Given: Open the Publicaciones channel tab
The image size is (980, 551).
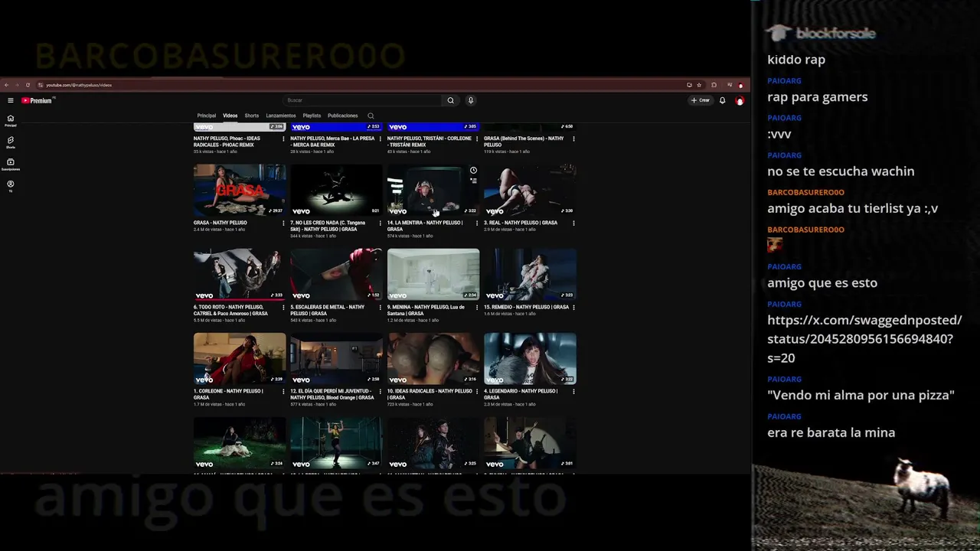Looking at the screenshot, I should click(342, 116).
